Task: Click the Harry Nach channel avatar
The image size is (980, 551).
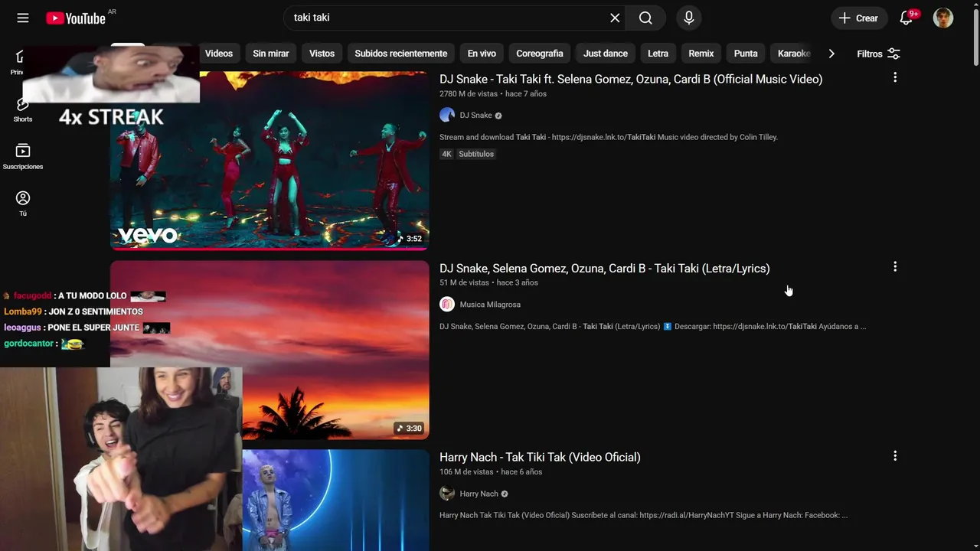Action: [x=447, y=494]
